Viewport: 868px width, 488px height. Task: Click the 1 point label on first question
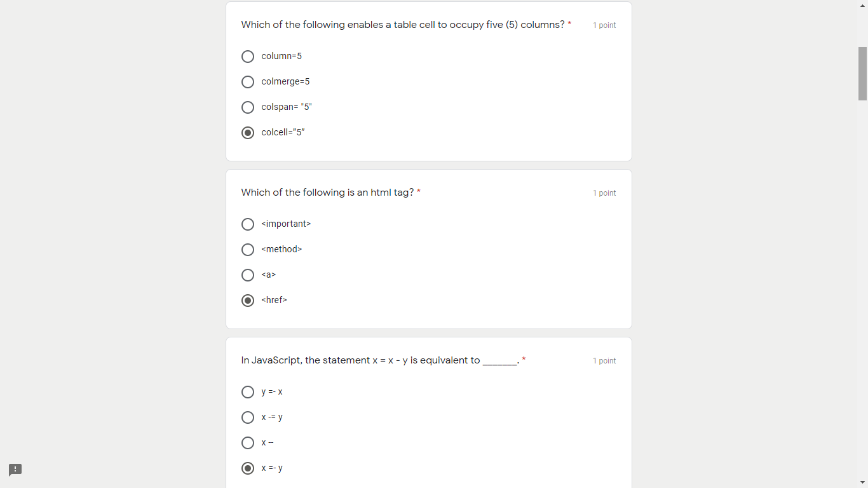pos(604,25)
